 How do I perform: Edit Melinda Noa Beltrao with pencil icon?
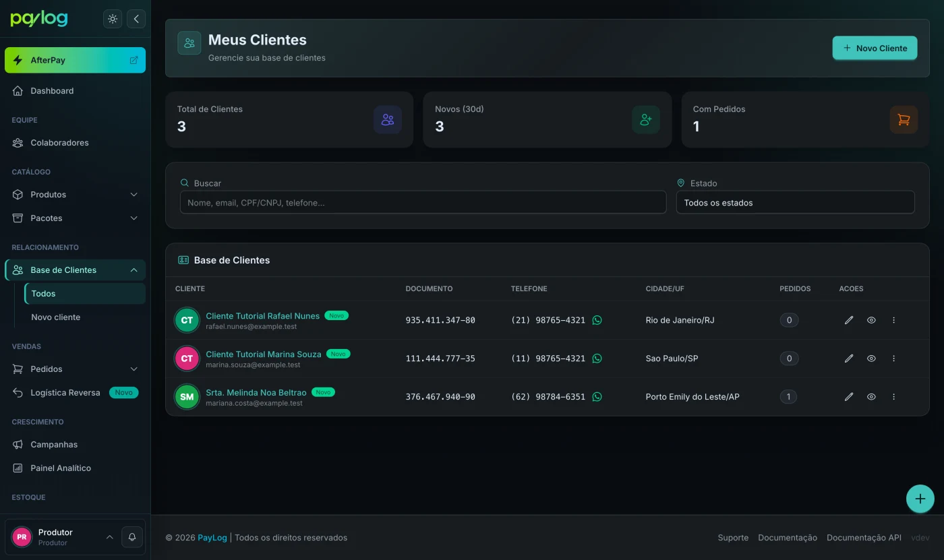click(x=849, y=397)
